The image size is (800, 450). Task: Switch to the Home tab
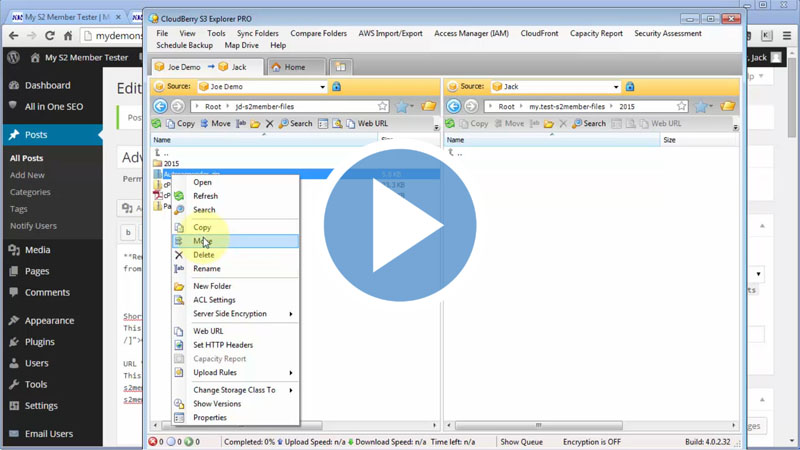(x=294, y=67)
